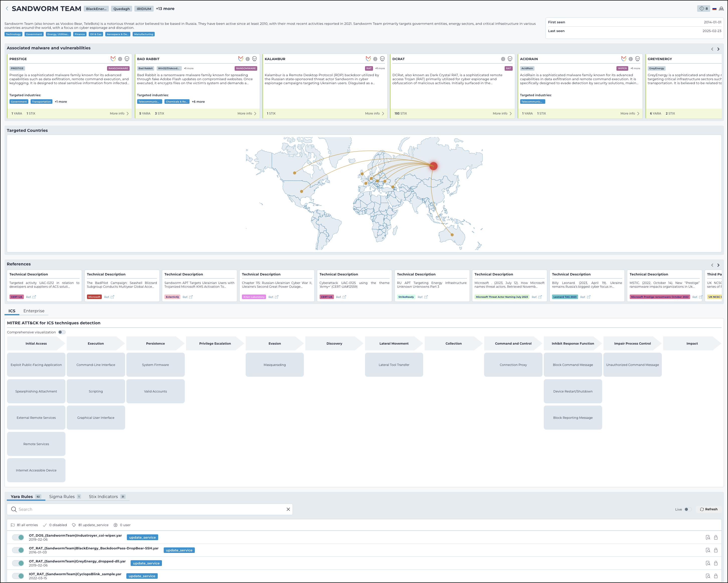This screenshot has height=583, width=728.
Task: Expand the +13 more aliases
Action: click(165, 9)
